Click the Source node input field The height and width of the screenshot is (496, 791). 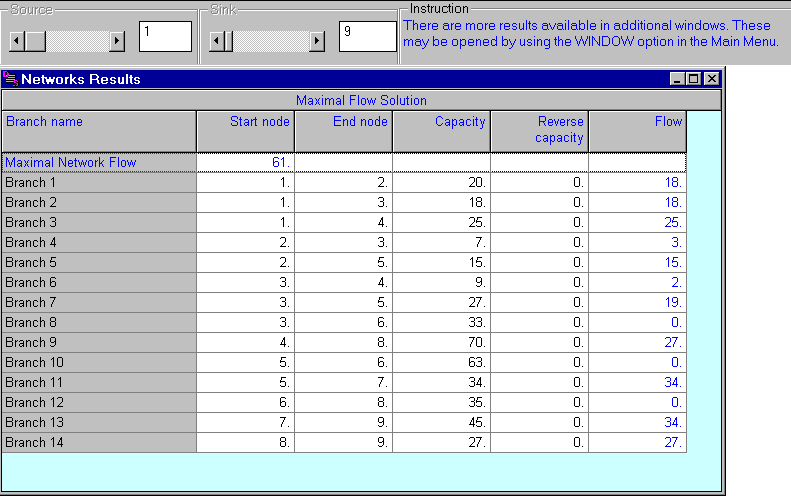tap(165, 37)
